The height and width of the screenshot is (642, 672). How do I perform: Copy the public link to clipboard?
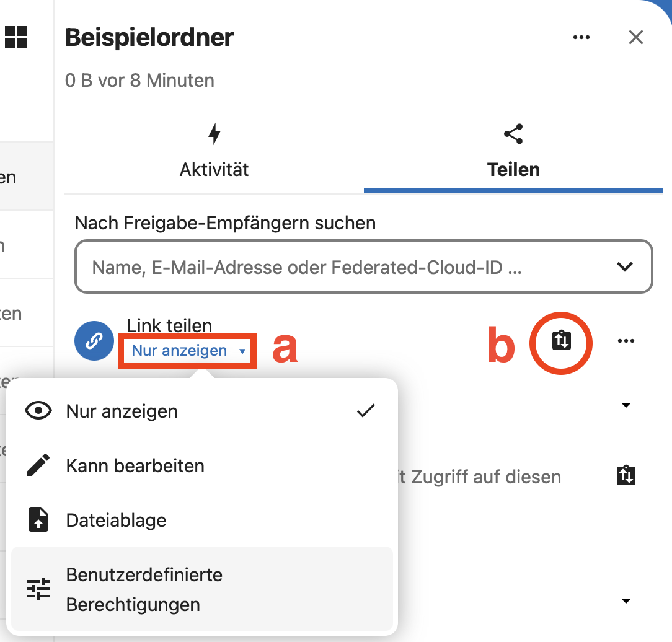(561, 341)
